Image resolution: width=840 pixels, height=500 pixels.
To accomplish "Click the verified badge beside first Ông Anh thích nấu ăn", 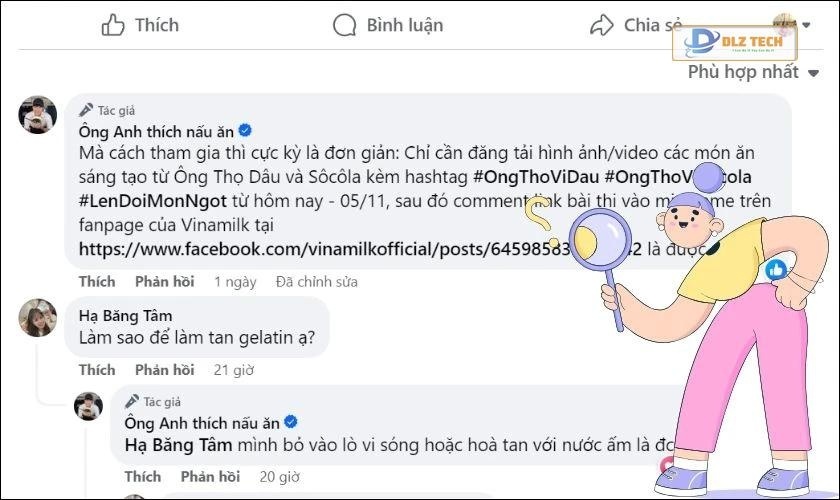I will [243, 131].
